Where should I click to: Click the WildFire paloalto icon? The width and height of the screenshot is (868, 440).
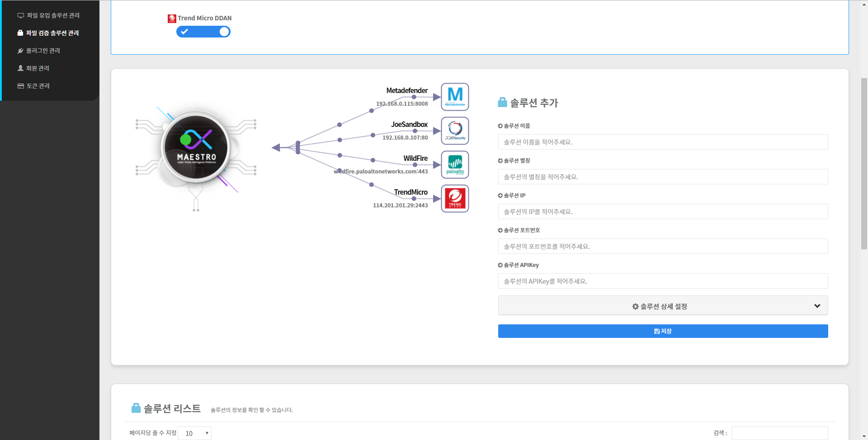click(455, 164)
